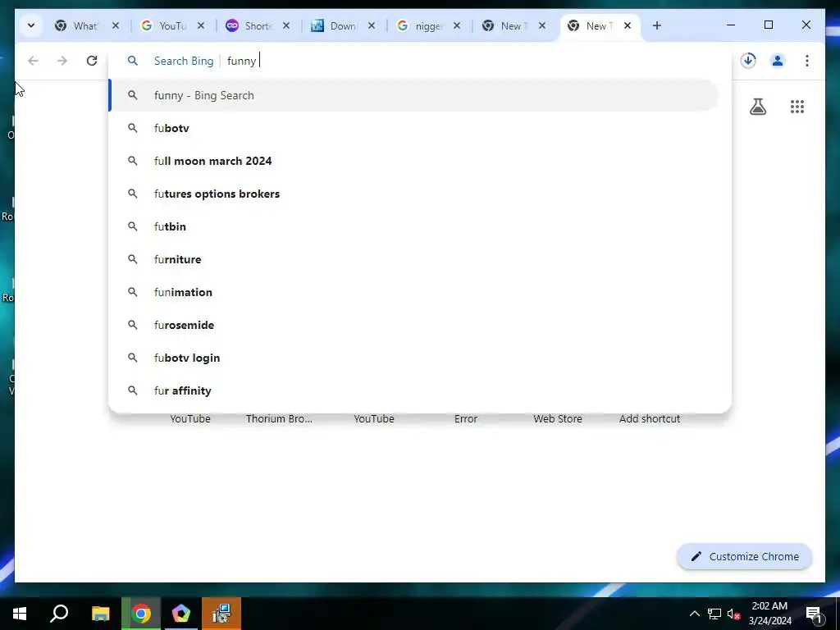Open the Windows Start menu
Image resolution: width=840 pixels, height=630 pixels.
(x=20, y=614)
